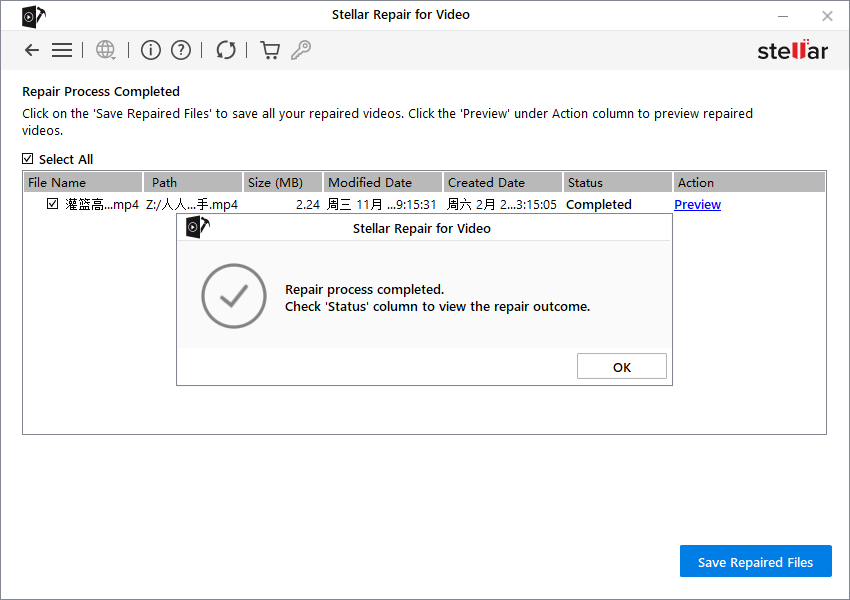Open the Preview link for the repaired video
Screen dimensions: 850x600
(x=697, y=204)
